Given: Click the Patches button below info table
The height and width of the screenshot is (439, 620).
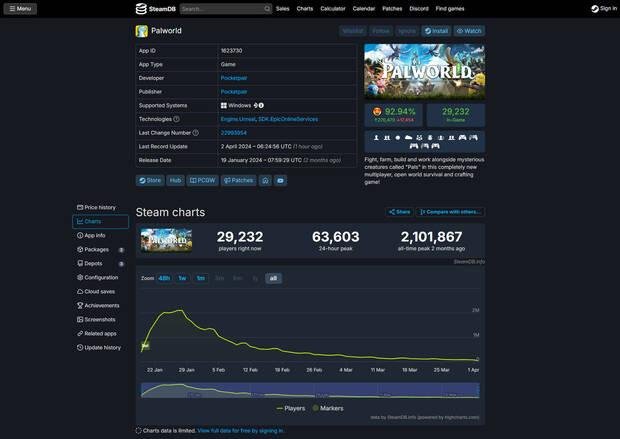Looking at the screenshot, I should (x=238, y=180).
